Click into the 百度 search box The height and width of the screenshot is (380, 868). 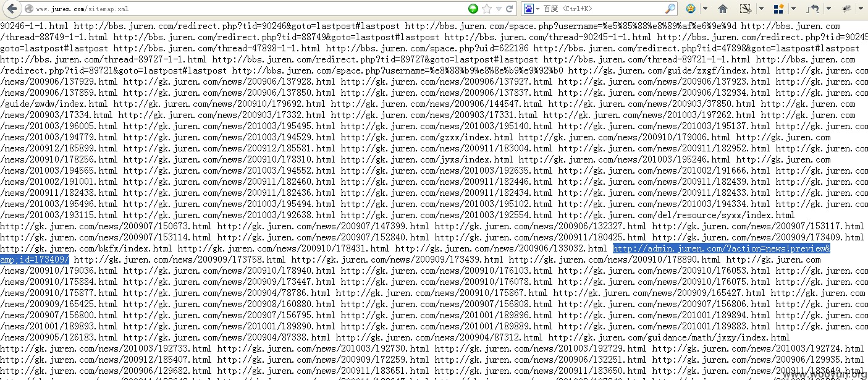(x=602, y=9)
